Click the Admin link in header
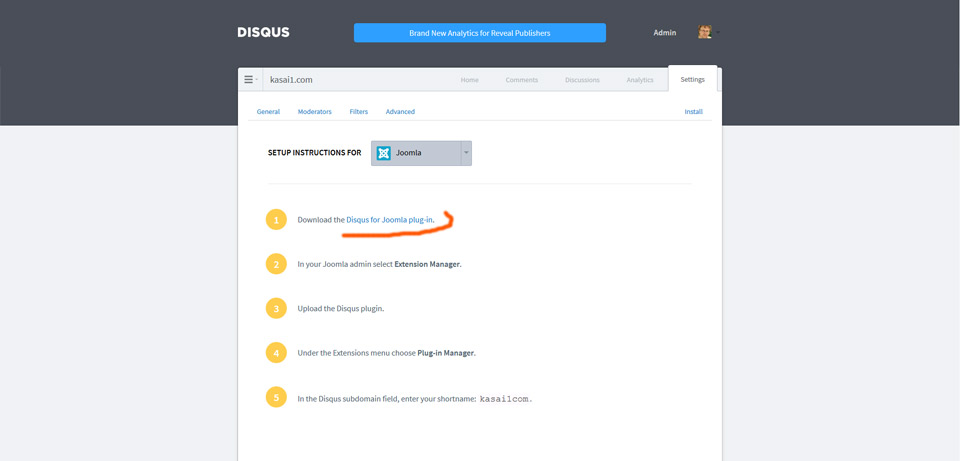The height and width of the screenshot is (461, 960). point(665,33)
